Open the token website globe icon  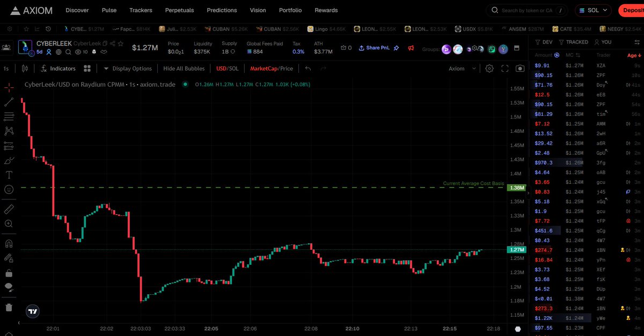[58, 52]
